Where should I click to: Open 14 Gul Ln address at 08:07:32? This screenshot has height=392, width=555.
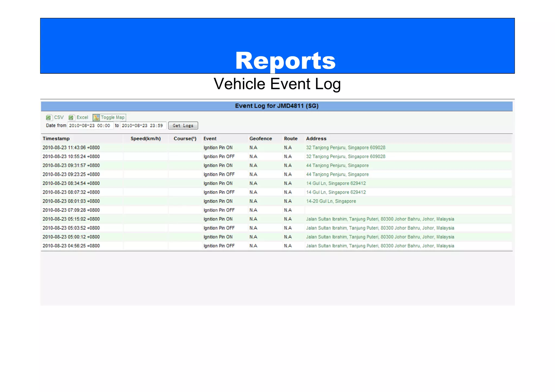click(x=336, y=192)
